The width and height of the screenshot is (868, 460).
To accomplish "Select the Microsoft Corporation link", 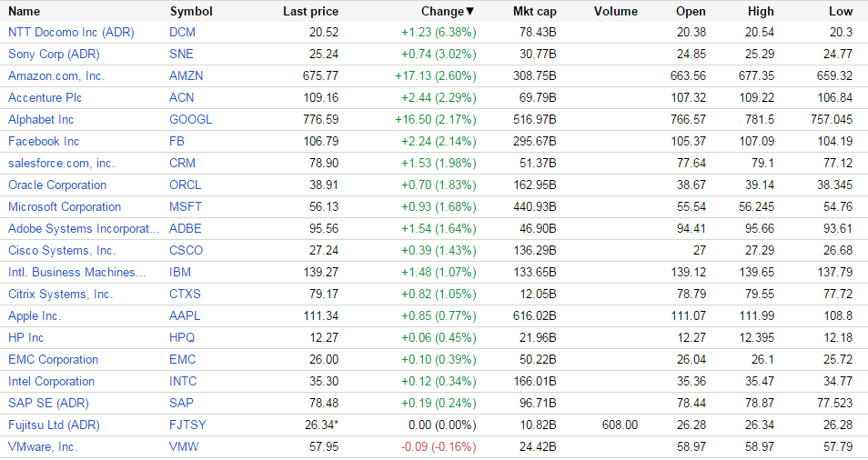I will [x=65, y=207].
